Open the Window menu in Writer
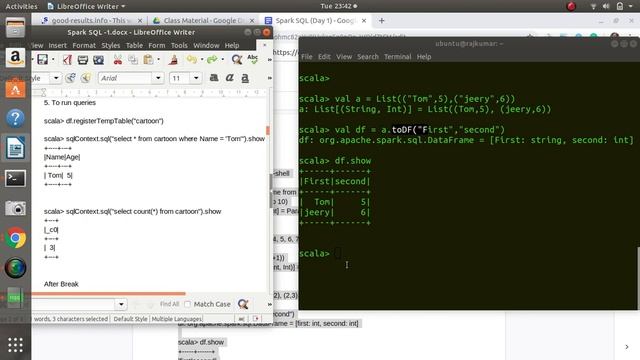Image resolution: width=640 pixels, height=360 pixels. click(207, 45)
